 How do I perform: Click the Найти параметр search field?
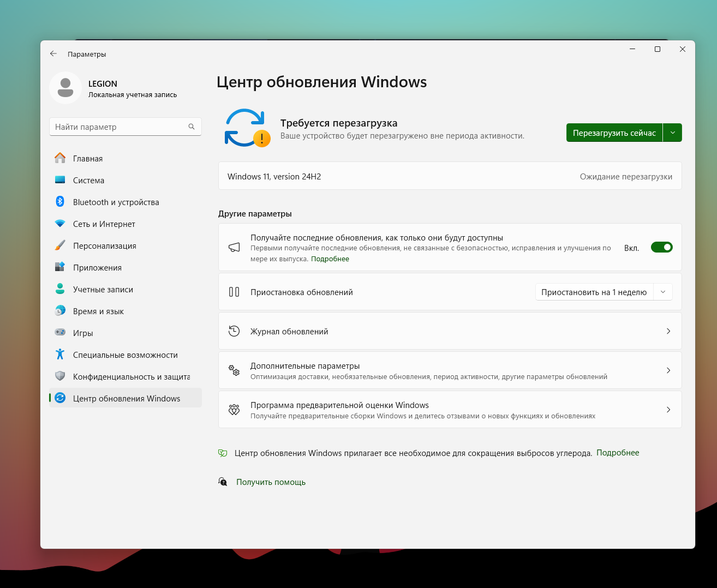point(126,127)
